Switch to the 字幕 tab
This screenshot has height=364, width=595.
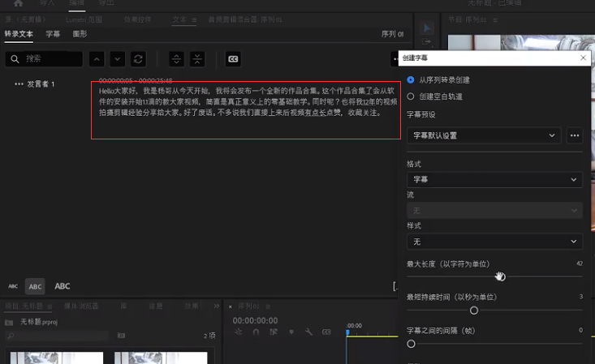pyautogui.click(x=53, y=34)
